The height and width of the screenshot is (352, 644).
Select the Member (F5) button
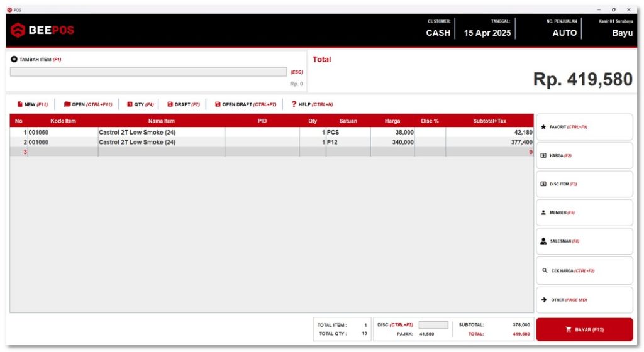coord(584,212)
